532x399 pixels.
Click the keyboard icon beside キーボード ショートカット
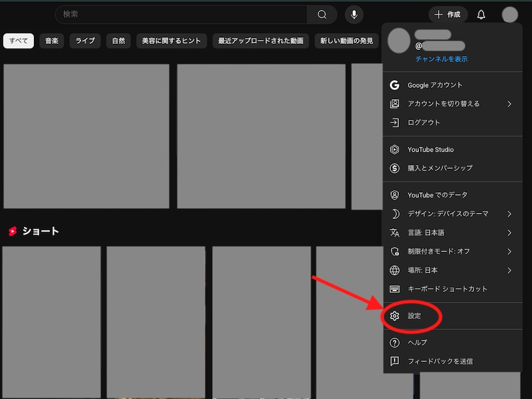[396, 289]
